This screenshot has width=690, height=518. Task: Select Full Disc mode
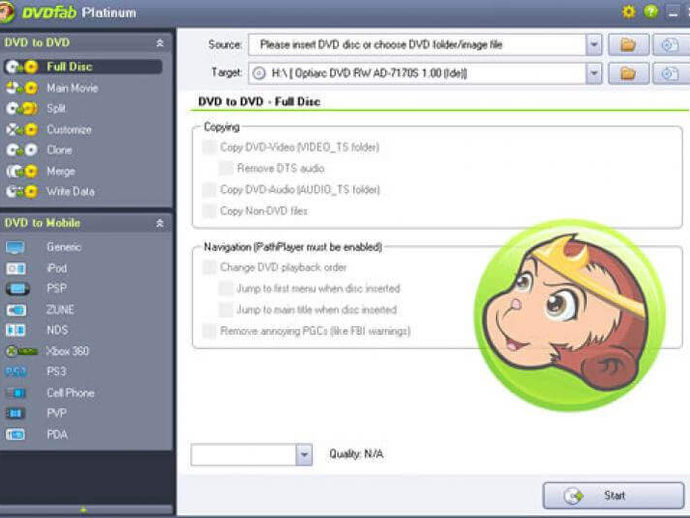coord(84,67)
